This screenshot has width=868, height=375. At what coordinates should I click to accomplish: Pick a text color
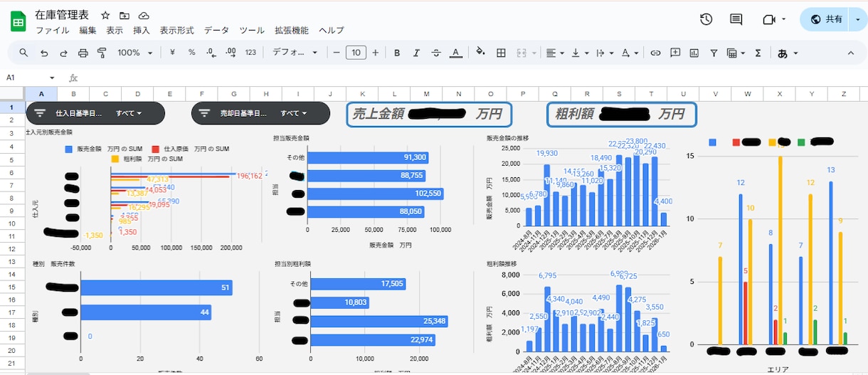click(456, 53)
